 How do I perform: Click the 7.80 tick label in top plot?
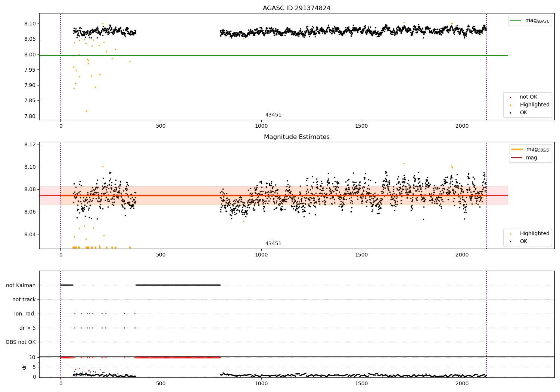tap(30, 116)
